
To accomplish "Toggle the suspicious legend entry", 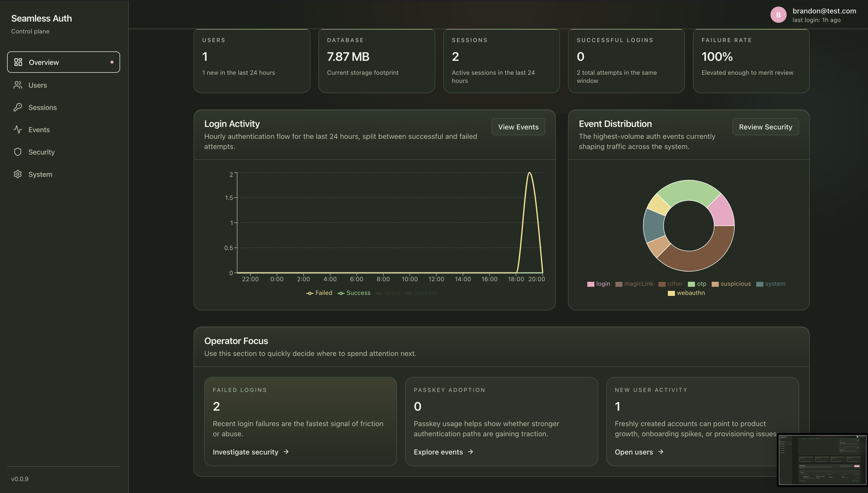I will tap(731, 284).
